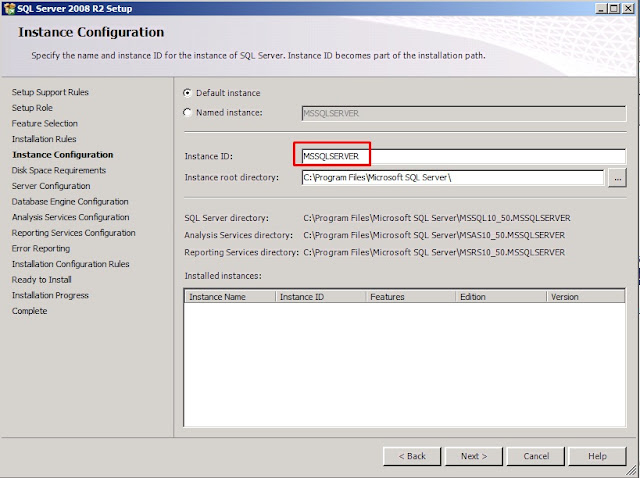
Task: Click the Instance ID input field
Action: point(464,156)
